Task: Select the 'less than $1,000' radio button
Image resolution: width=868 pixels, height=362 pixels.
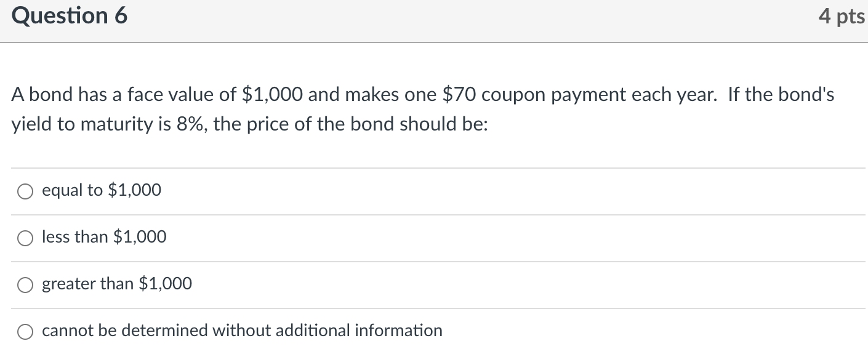Action: click(x=25, y=238)
